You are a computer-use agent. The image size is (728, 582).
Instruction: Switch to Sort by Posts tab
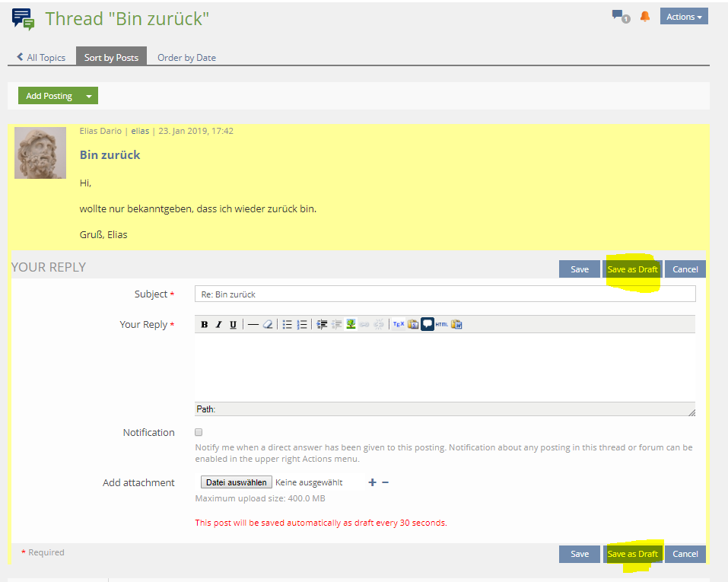(111, 58)
